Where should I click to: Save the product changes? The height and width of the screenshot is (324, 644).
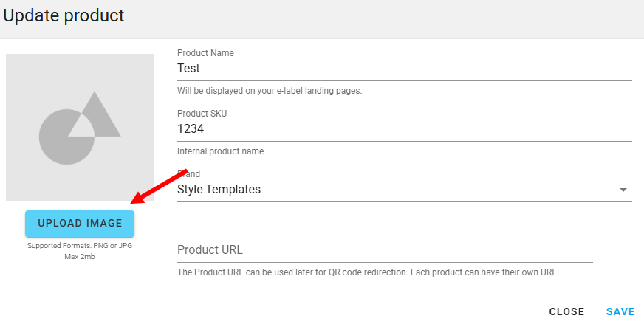coord(620,311)
